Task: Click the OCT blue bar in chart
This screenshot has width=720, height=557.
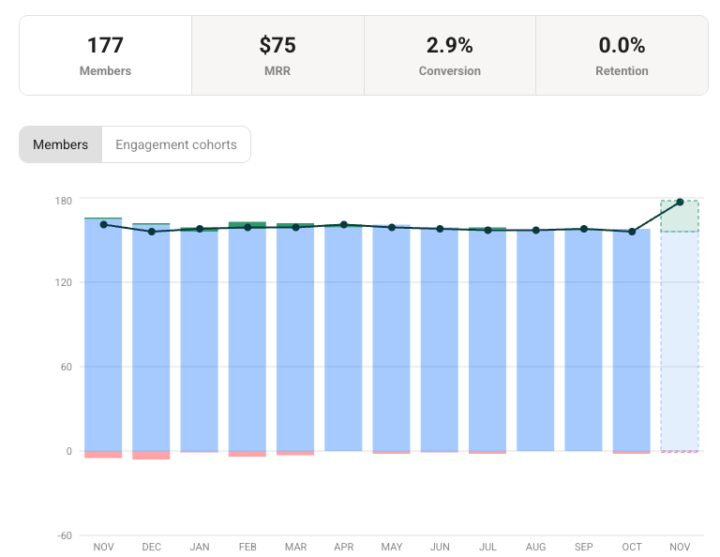Action: coord(631,340)
